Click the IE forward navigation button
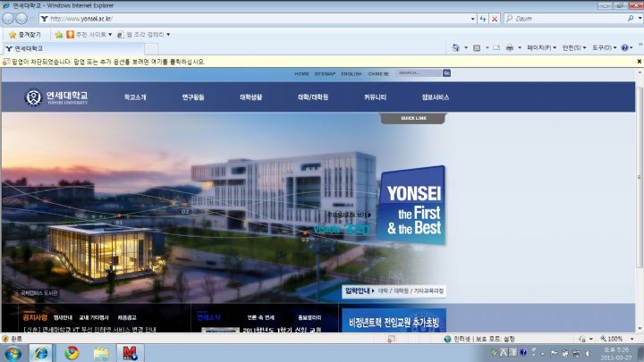This screenshot has height=362, width=644. [x=21, y=19]
